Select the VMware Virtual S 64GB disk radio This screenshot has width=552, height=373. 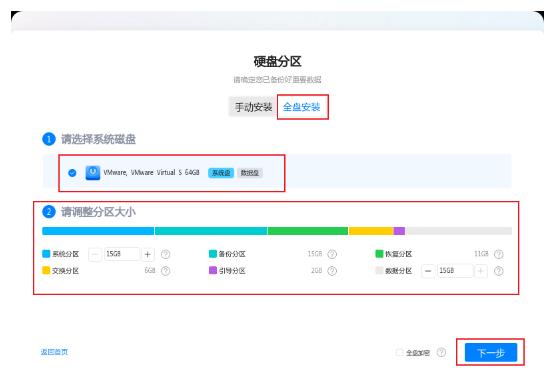coord(72,173)
